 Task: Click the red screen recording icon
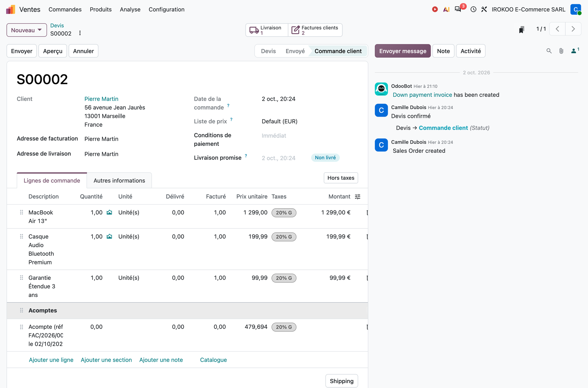click(435, 9)
